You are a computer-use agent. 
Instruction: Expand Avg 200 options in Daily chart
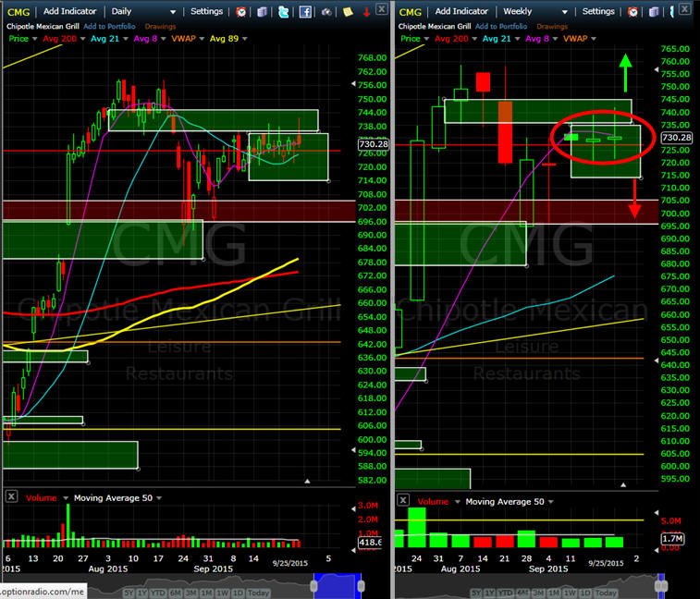(82, 39)
